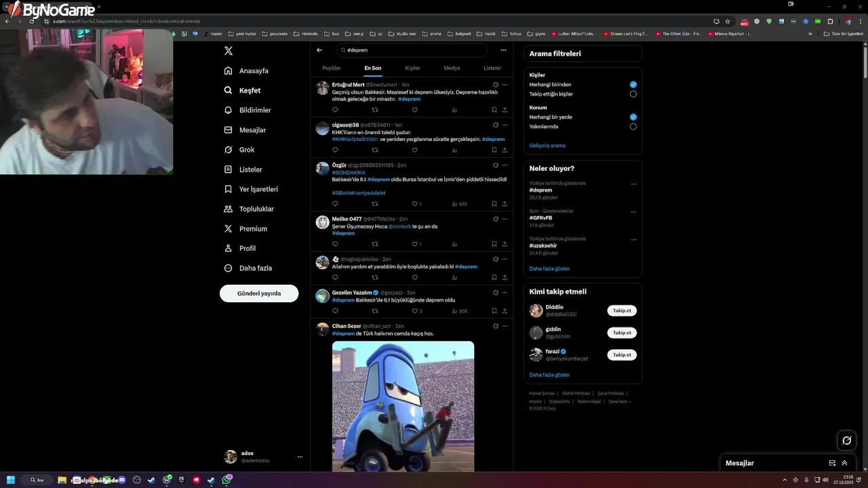Open ados account switcher menu
The image size is (868, 488).
tap(300, 457)
